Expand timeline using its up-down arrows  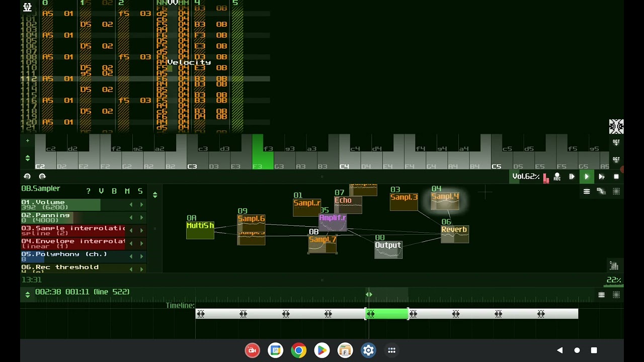pos(28,295)
